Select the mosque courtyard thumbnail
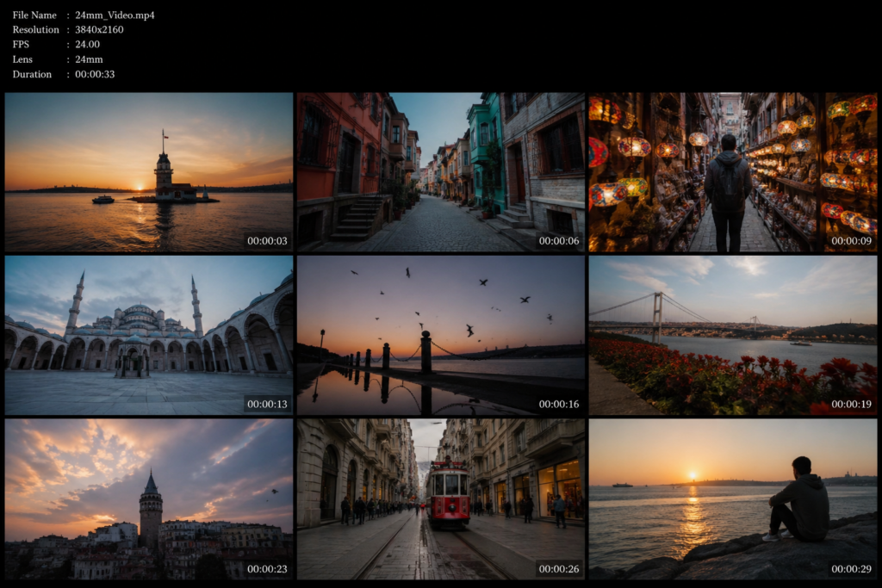 coord(148,335)
